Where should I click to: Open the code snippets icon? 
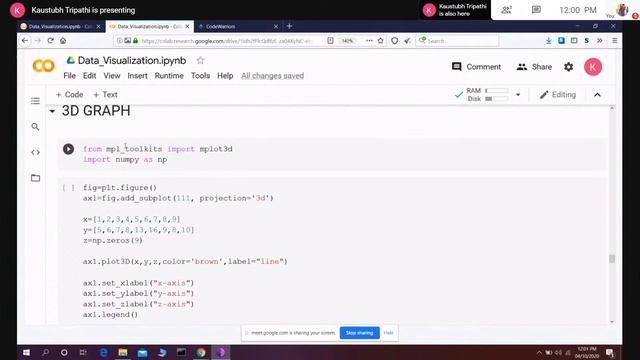(x=36, y=152)
